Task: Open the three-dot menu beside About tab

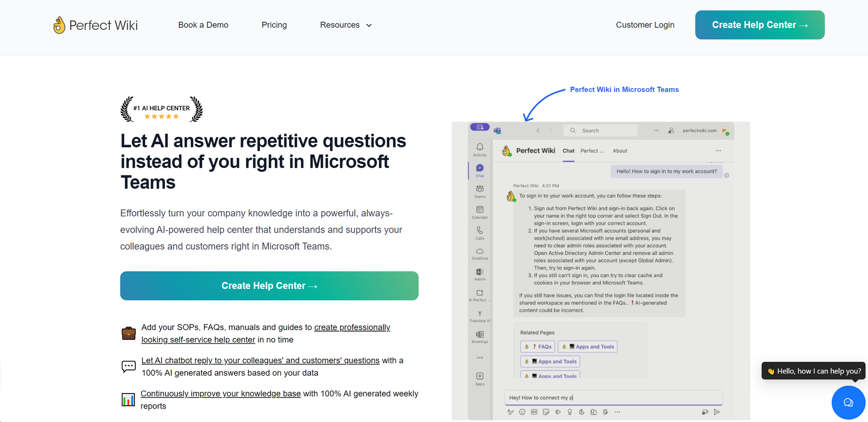Action: click(x=718, y=151)
